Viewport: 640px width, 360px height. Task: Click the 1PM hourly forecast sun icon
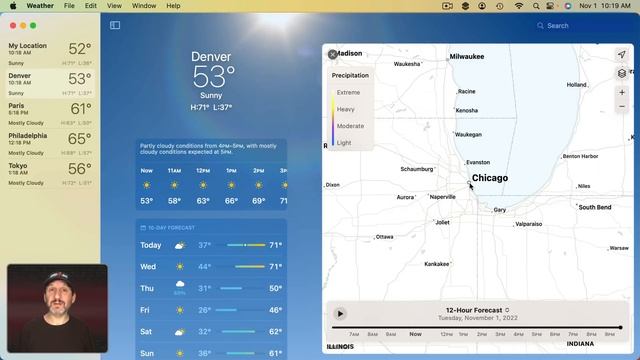click(231, 185)
